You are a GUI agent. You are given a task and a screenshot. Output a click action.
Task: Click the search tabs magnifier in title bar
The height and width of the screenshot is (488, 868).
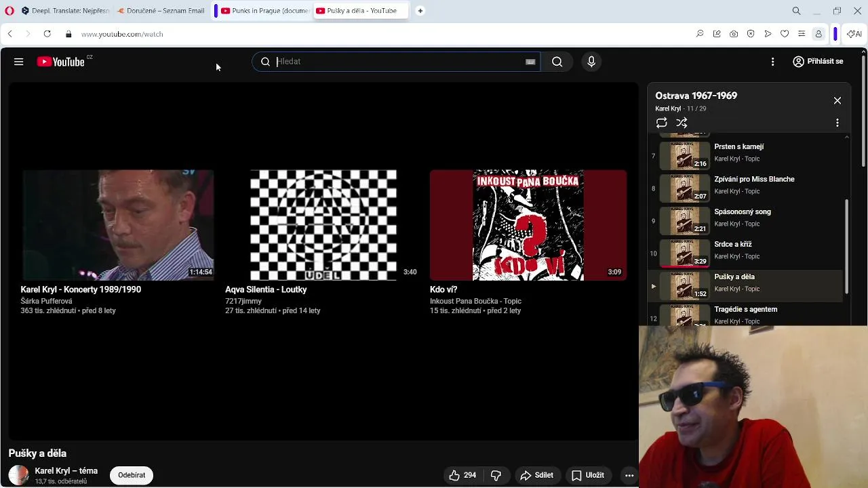point(797,11)
